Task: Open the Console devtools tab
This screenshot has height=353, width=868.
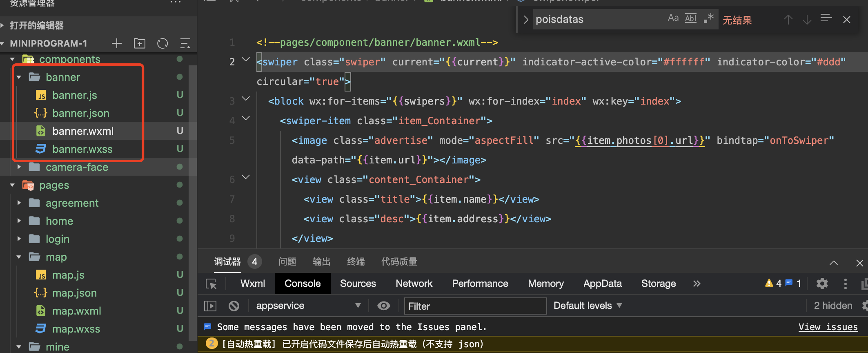Action: click(303, 284)
